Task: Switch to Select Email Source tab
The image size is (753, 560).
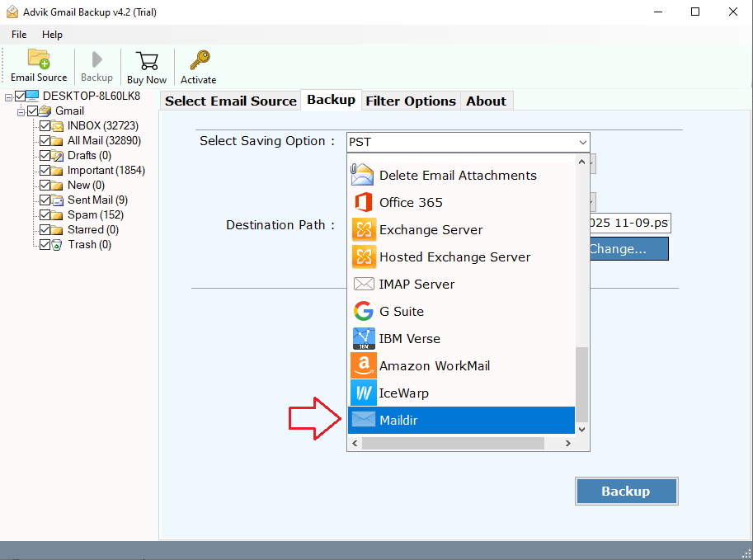Action: coord(231,101)
